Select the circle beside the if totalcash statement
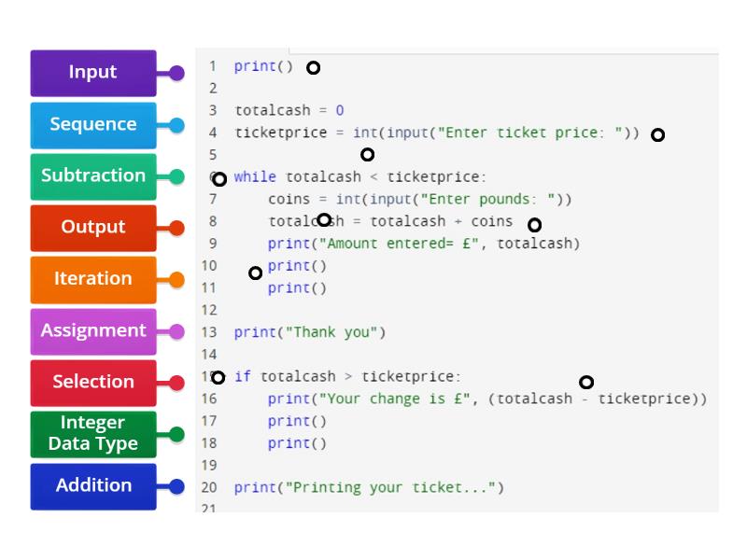The height and width of the screenshot is (560, 747). pos(218,377)
